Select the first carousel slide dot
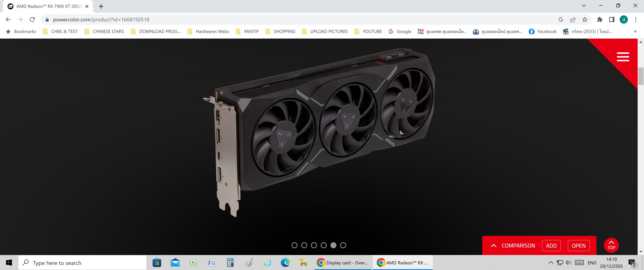 tap(294, 245)
